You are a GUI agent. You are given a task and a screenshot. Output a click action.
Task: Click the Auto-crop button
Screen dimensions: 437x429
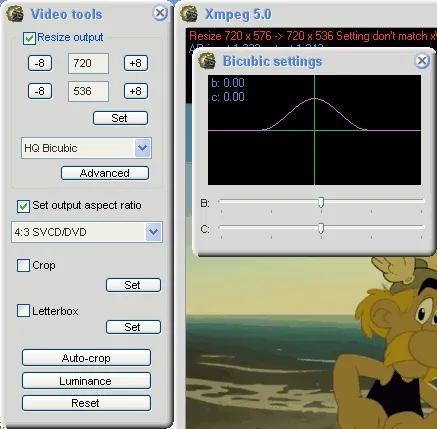pyautogui.click(x=86, y=358)
